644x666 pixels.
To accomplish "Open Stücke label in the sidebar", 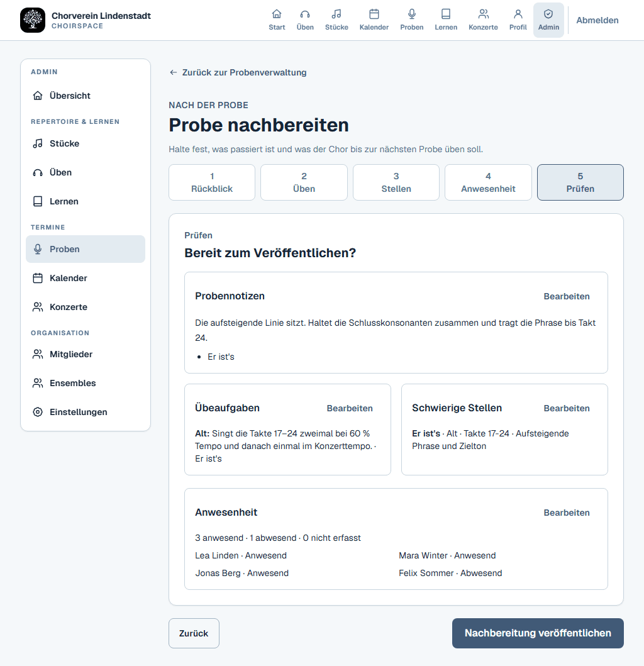I will click(65, 143).
